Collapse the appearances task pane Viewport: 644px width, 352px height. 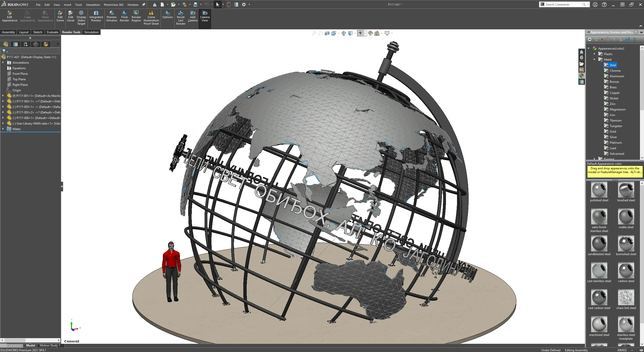tap(589, 32)
